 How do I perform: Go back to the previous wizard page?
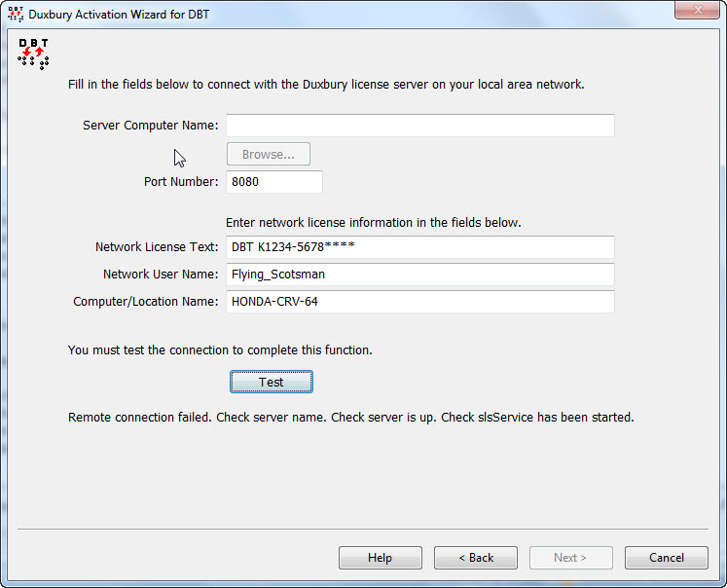[x=476, y=558]
